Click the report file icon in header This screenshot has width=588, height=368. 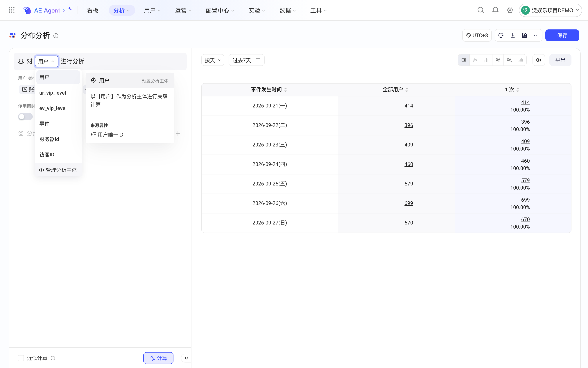(524, 36)
